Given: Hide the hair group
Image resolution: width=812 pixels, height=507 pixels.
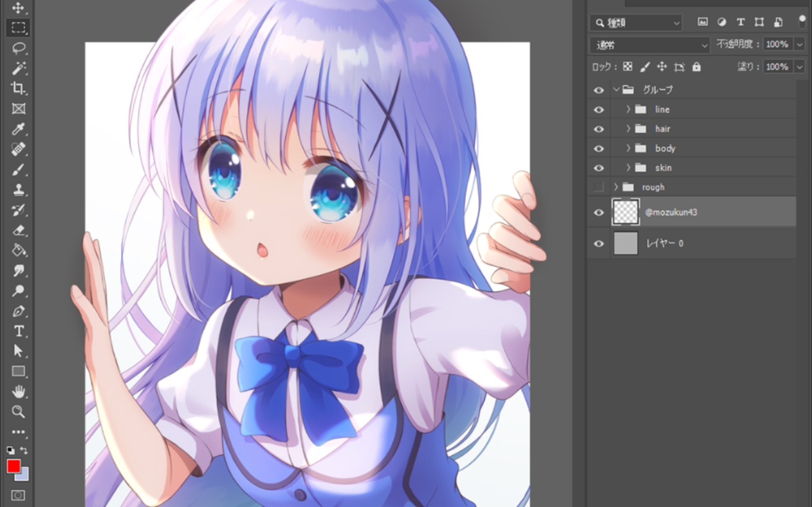Looking at the screenshot, I should pyautogui.click(x=598, y=129).
